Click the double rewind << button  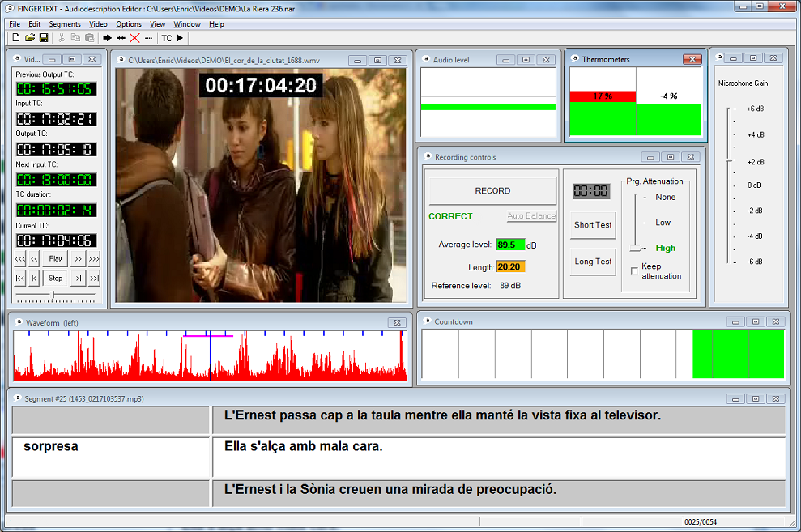tap(34, 259)
